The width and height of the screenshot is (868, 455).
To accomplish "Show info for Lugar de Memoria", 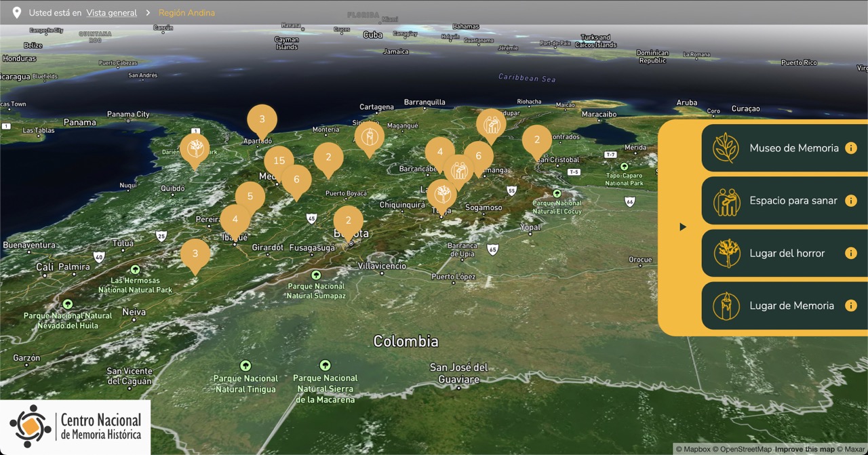I will (851, 306).
